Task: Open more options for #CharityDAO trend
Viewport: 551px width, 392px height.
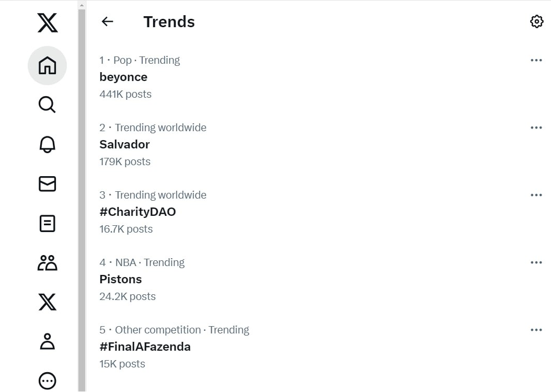Action: pos(536,195)
